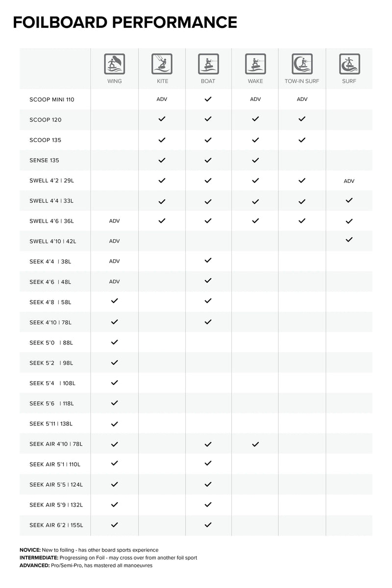Click Scoop Mini 110 Boat checkmark
The height and width of the screenshot is (588, 392).
coord(208,99)
